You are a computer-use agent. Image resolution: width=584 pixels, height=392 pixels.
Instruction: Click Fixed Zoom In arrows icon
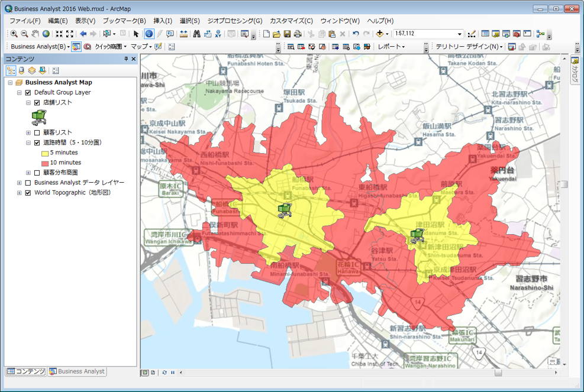pos(59,34)
